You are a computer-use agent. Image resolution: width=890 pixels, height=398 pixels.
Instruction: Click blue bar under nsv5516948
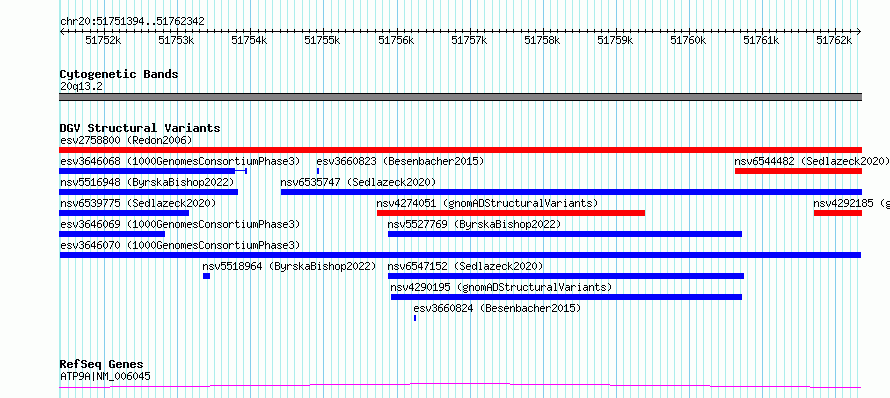tap(148, 191)
